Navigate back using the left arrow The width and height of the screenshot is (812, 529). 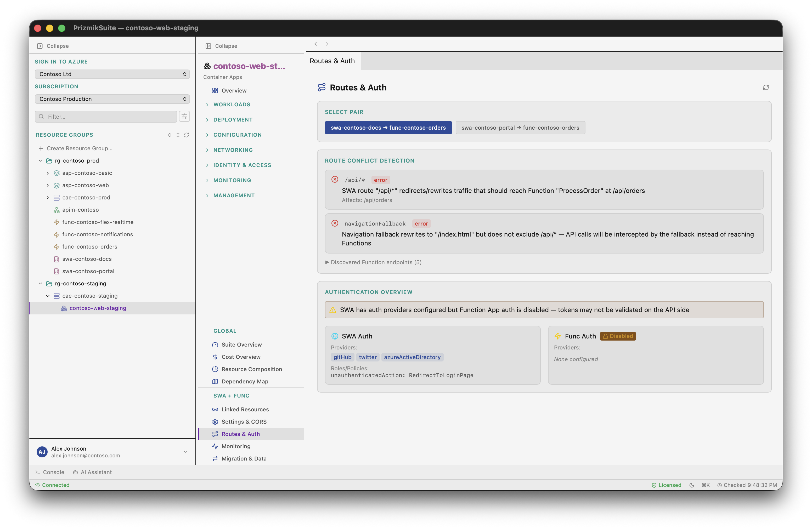[x=315, y=44]
